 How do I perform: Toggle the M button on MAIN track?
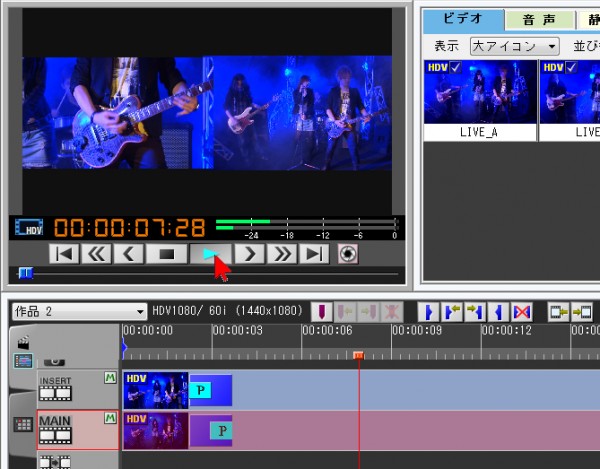pos(110,418)
